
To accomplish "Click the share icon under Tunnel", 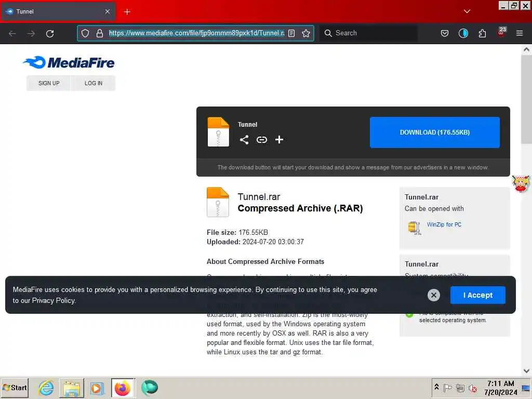I will [244, 140].
